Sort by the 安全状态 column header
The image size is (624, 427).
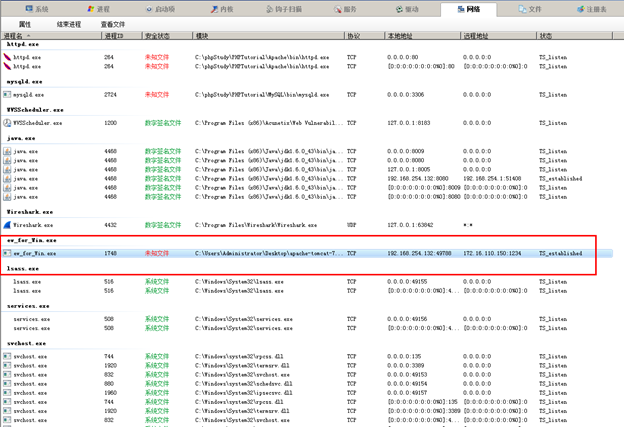pyautogui.click(x=167, y=36)
